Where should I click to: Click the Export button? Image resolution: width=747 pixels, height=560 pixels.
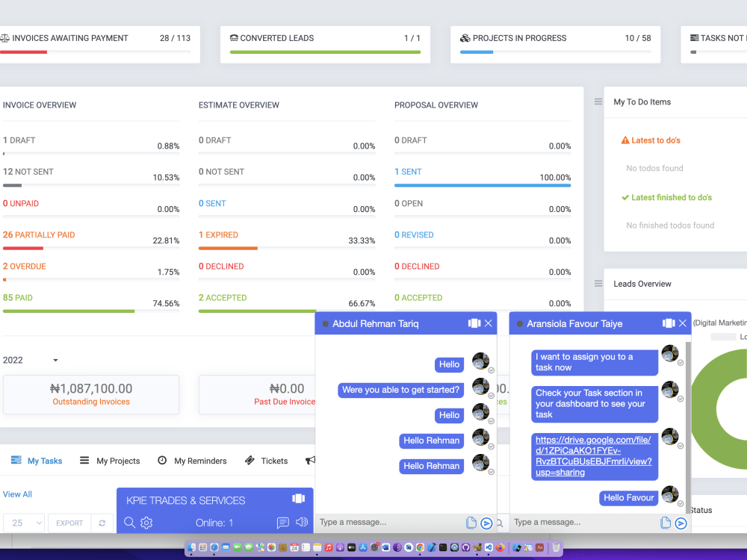[x=69, y=523]
